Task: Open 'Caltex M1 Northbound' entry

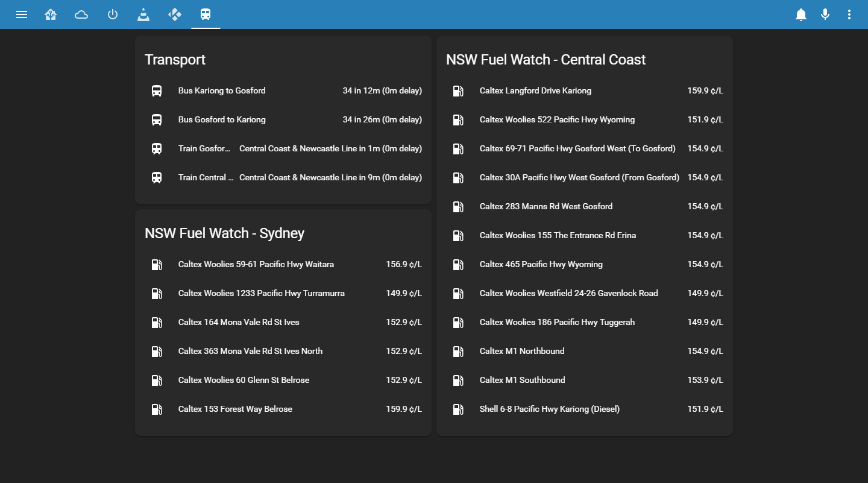Action: (522, 352)
